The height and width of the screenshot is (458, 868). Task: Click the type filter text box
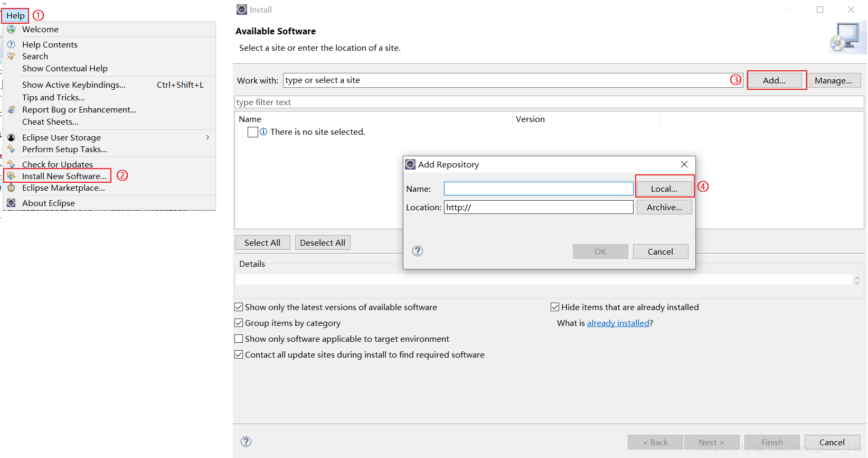click(x=549, y=102)
